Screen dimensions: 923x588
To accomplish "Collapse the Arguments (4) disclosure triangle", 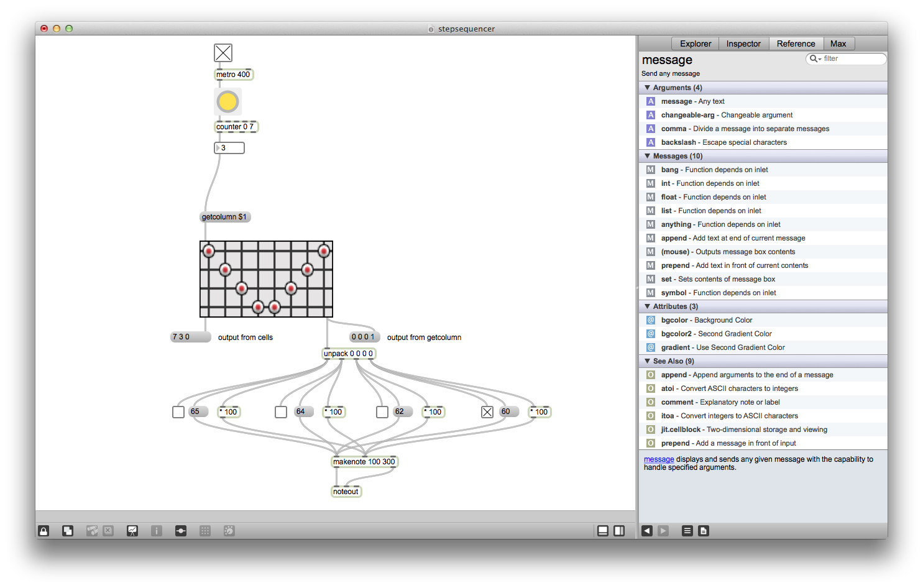I will [647, 87].
